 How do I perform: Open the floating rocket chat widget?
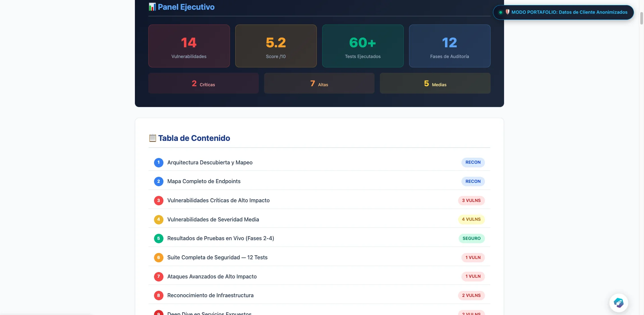coord(618,303)
